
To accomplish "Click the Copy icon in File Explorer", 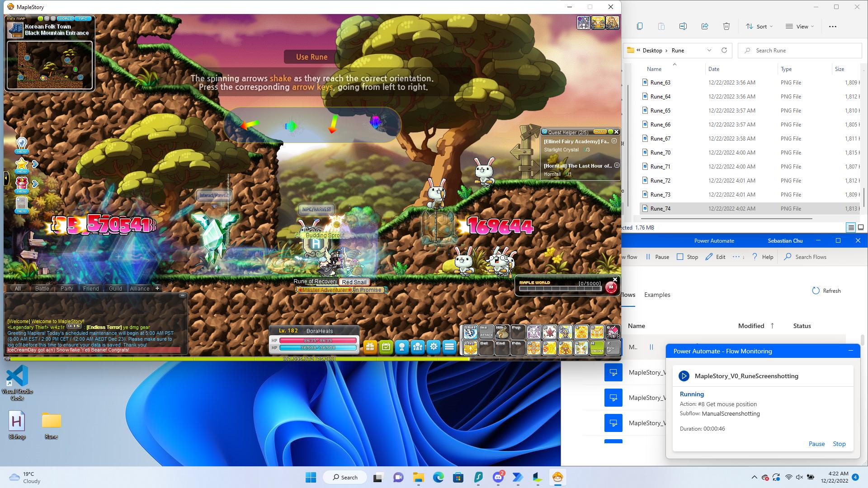I will click(639, 26).
